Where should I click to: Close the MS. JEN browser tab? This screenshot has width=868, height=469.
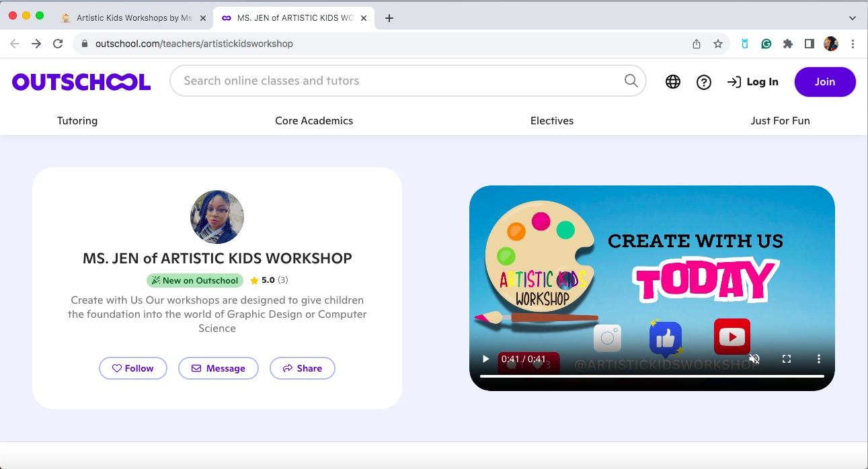pyautogui.click(x=365, y=18)
